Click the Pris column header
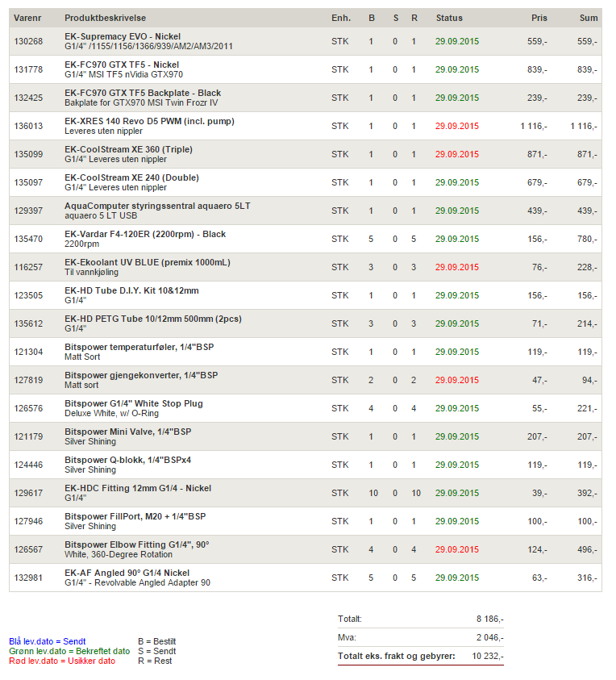 (539, 19)
